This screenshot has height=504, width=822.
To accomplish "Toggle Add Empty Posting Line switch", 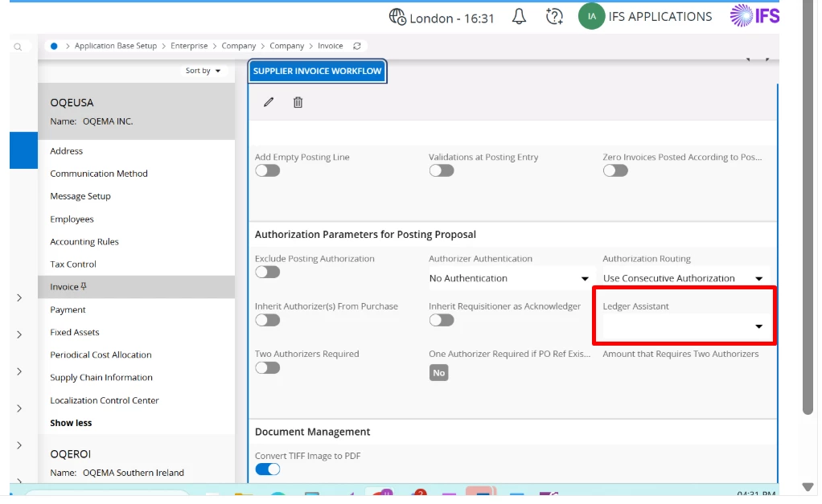I will (267, 170).
